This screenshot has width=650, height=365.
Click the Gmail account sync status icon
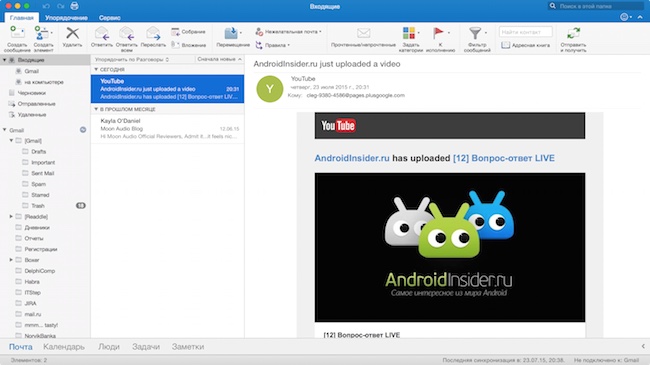click(x=83, y=130)
